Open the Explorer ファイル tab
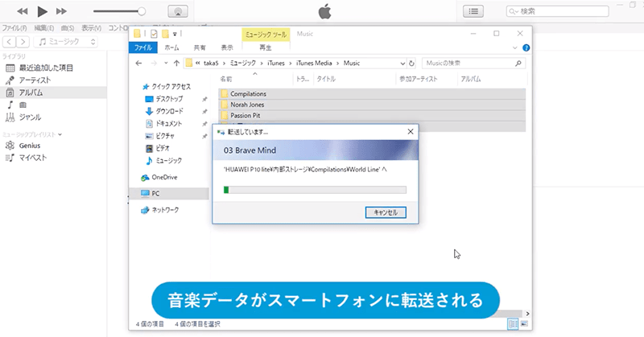 [143, 47]
